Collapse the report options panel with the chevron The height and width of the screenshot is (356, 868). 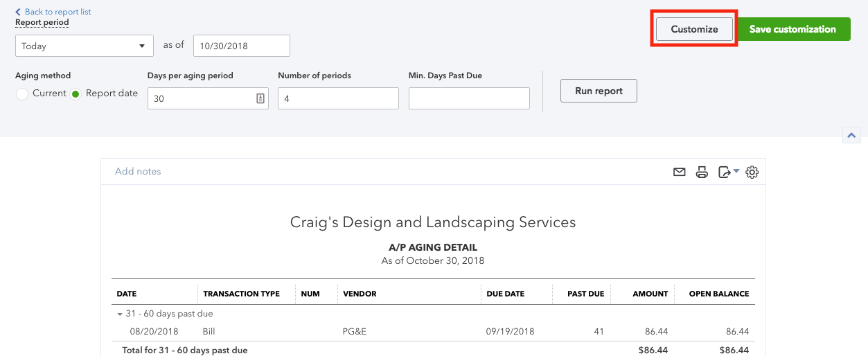851,135
